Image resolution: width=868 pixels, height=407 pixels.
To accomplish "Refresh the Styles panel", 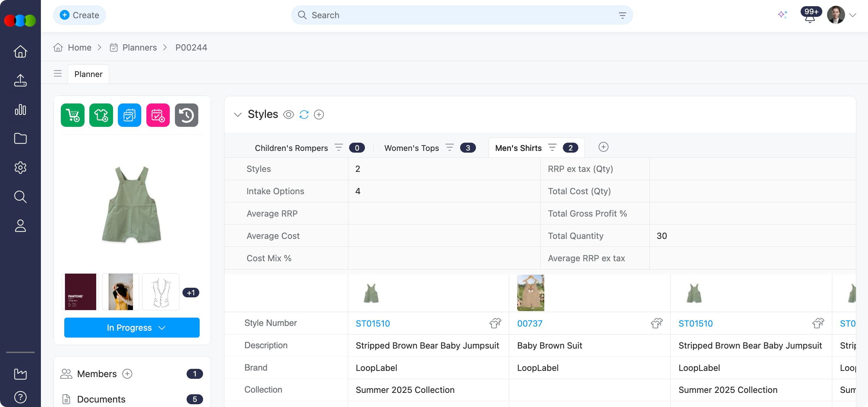I will coord(304,114).
